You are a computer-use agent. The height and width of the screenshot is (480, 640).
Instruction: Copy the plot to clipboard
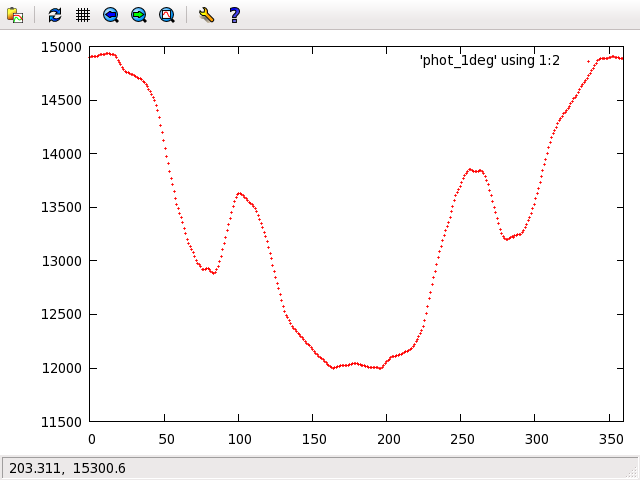pyautogui.click(x=15, y=15)
